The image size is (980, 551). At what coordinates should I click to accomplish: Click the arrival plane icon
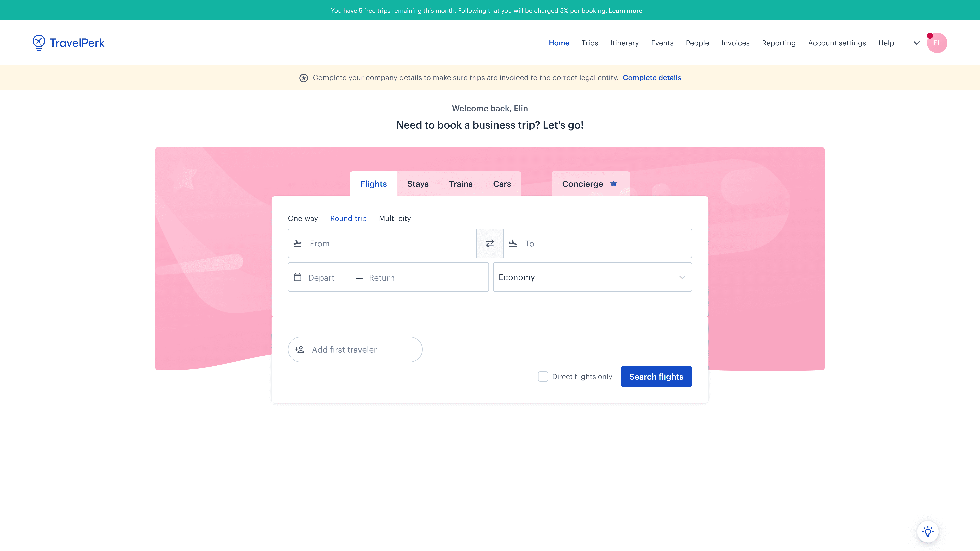(513, 243)
